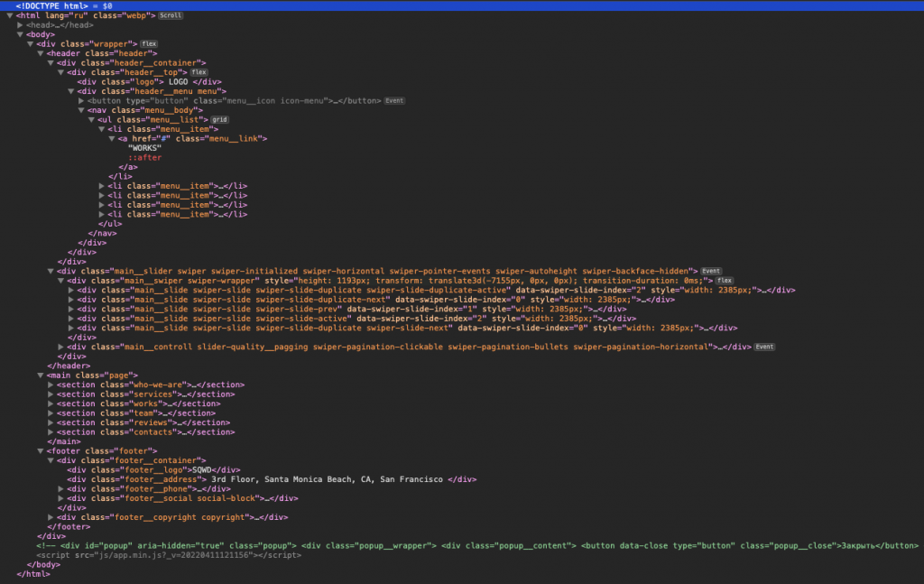Expand the services section
Viewport: 924px width, 584px height.
51,394
